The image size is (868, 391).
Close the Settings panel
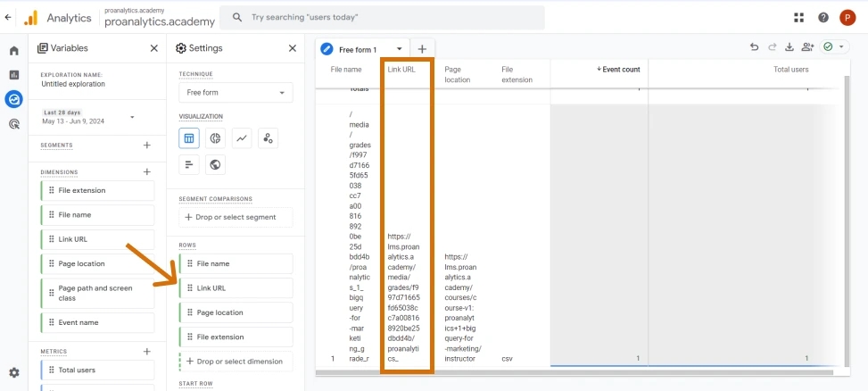(x=293, y=48)
